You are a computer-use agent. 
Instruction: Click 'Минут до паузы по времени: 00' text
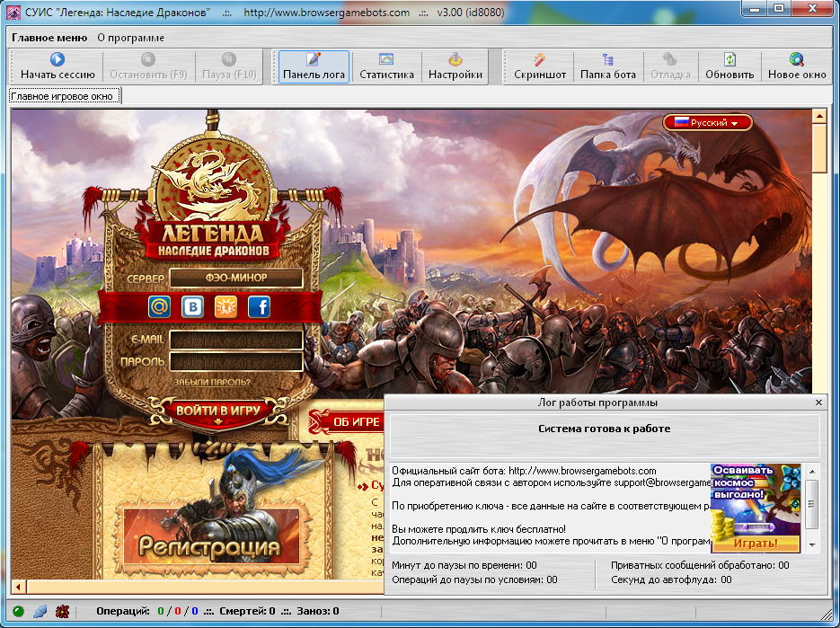tap(464, 565)
